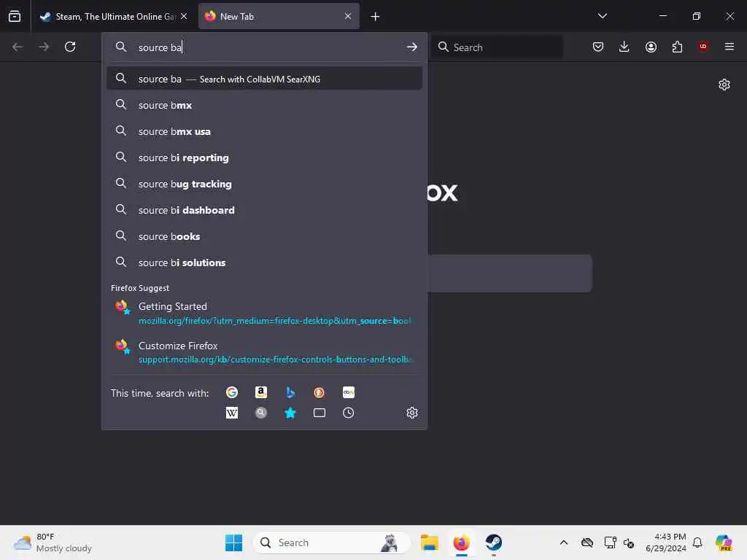Search only in Bookmarks via star icon
The width and height of the screenshot is (747, 560).
[x=290, y=413]
